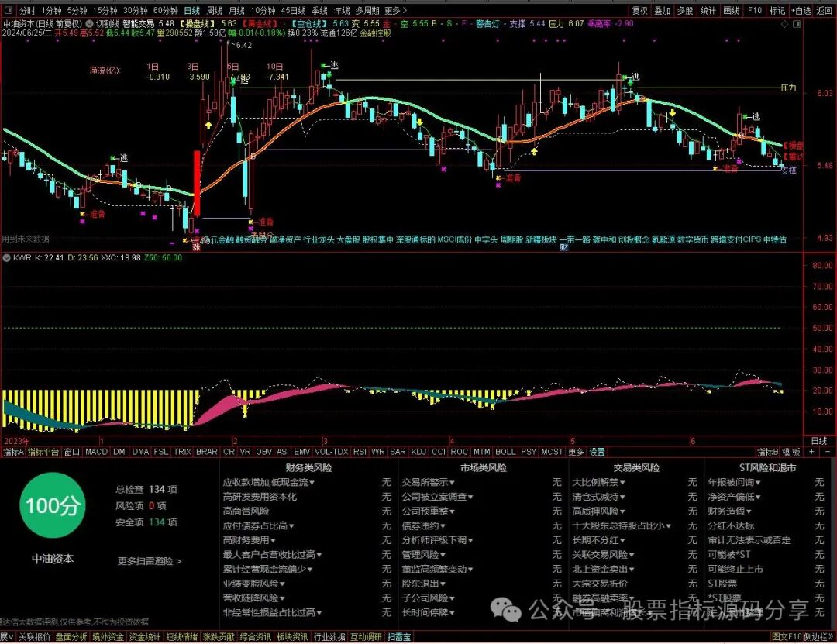The width and height of the screenshot is (837, 644).
Task: Open indicator 设置 settings
Action: [597, 452]
